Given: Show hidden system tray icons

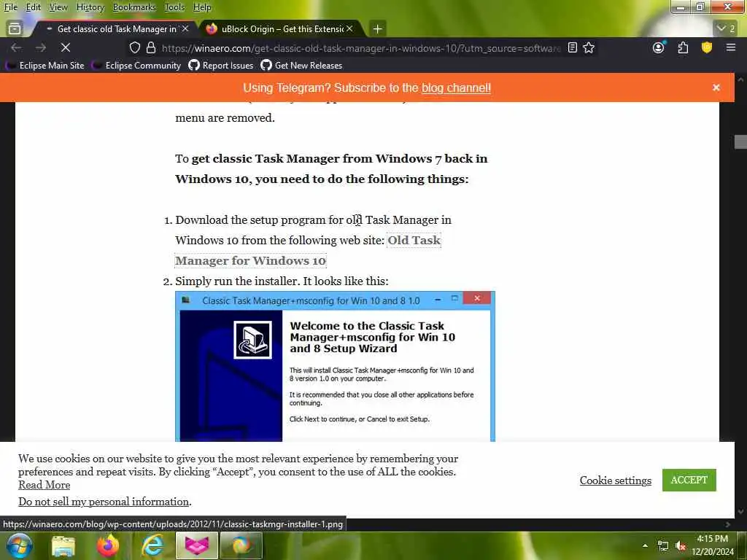Looking at the screenshot, I should [x=645, y=546].
